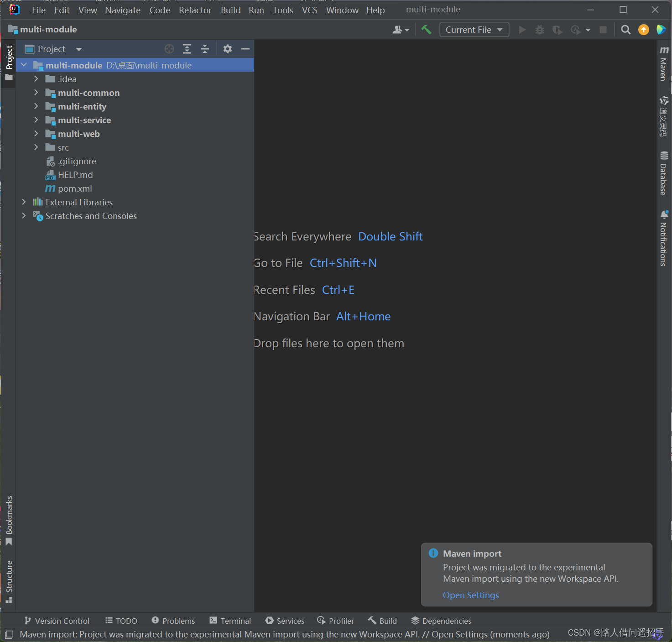This screenshot has width=672, height=642.
Task: Open the Maven tool window
Action: tap(664, 63)
